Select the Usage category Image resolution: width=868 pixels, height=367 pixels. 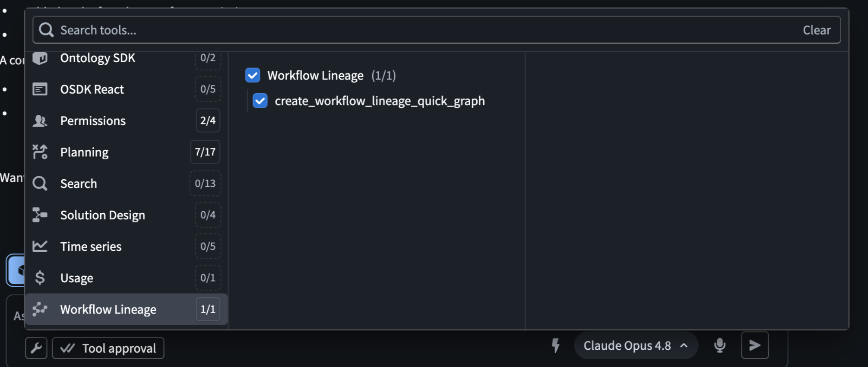126,278
